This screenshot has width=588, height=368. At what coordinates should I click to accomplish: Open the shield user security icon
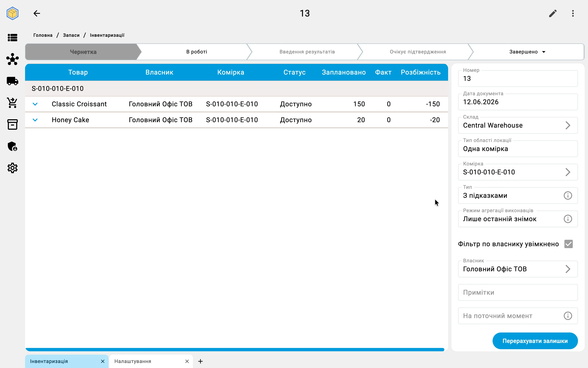coord(12,146)
